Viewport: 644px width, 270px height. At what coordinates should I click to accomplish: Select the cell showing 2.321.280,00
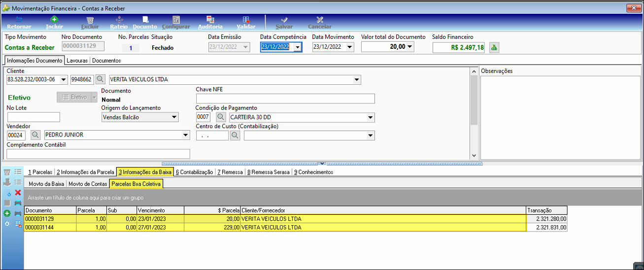pos(546,219)
